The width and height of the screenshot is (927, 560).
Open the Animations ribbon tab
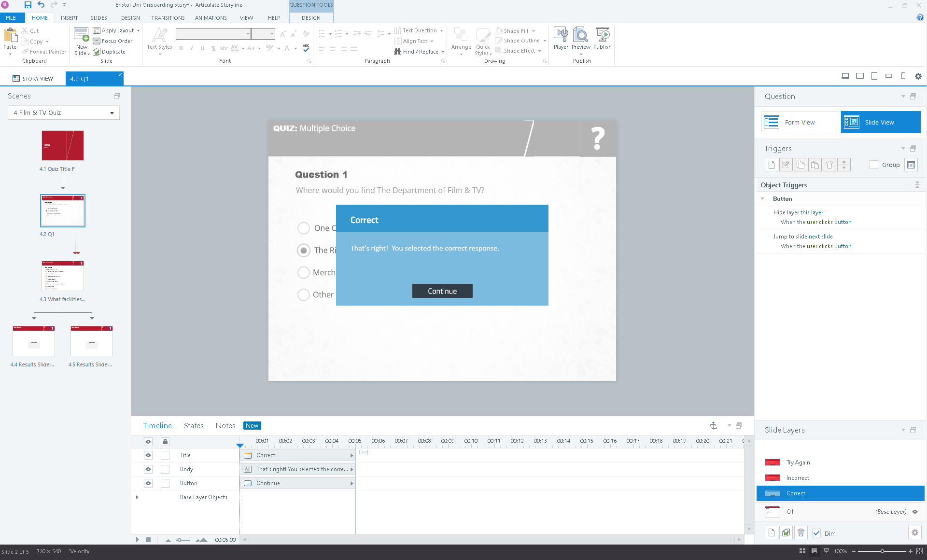pos(211,18)
